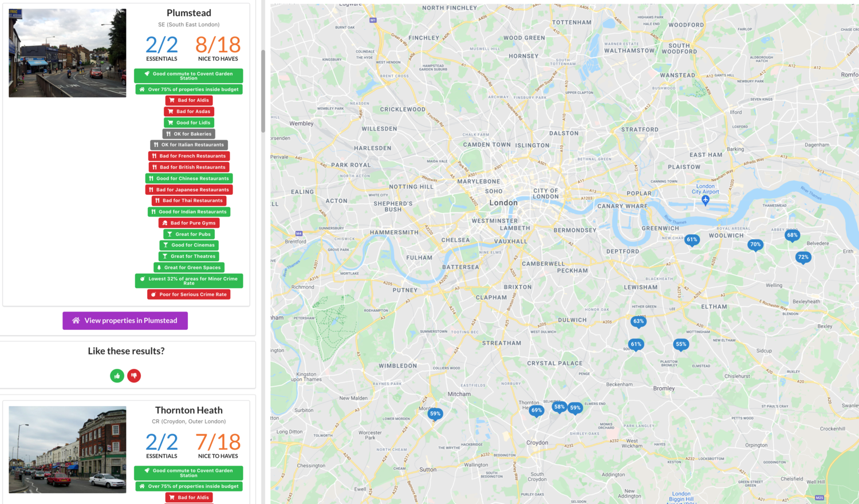Click the Great for Pubs tag

189,234
